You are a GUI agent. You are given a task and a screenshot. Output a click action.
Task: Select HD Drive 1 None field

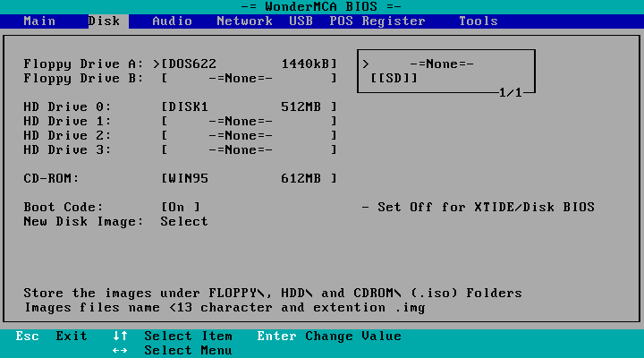tap(249, 121)
